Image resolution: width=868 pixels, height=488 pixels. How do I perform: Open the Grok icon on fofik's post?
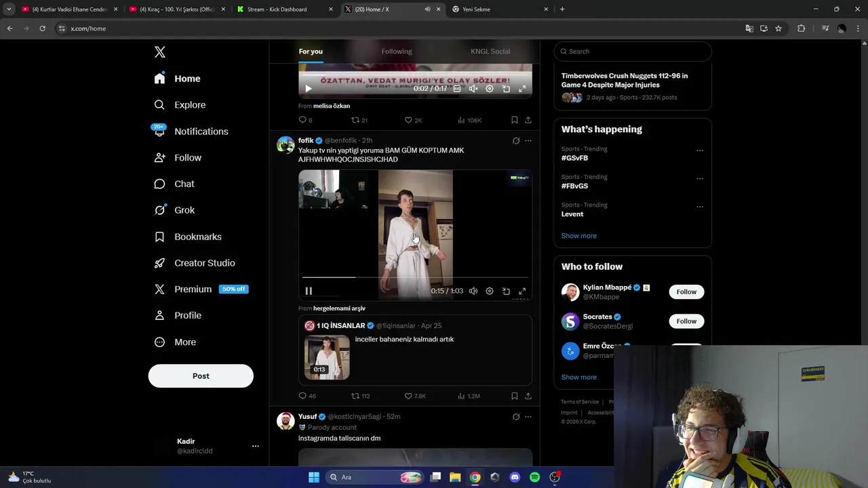click(516, 141)
